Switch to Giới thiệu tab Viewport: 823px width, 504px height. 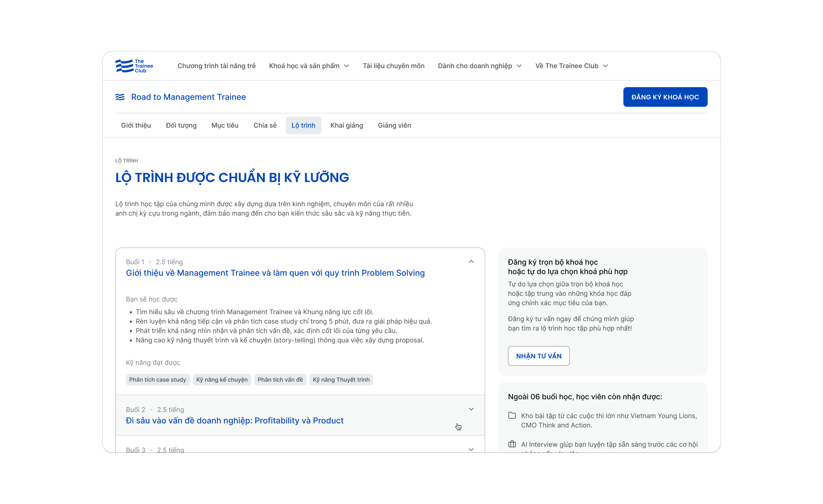(136, 125)
